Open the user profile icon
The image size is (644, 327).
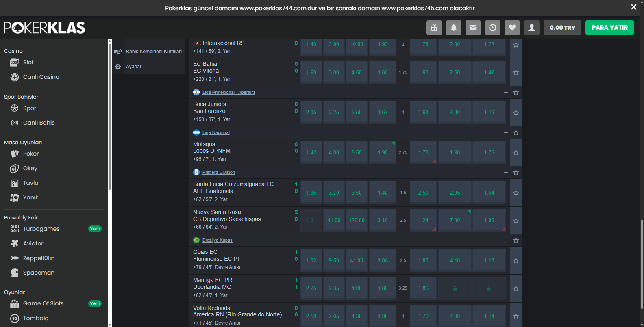coord(532,28)
